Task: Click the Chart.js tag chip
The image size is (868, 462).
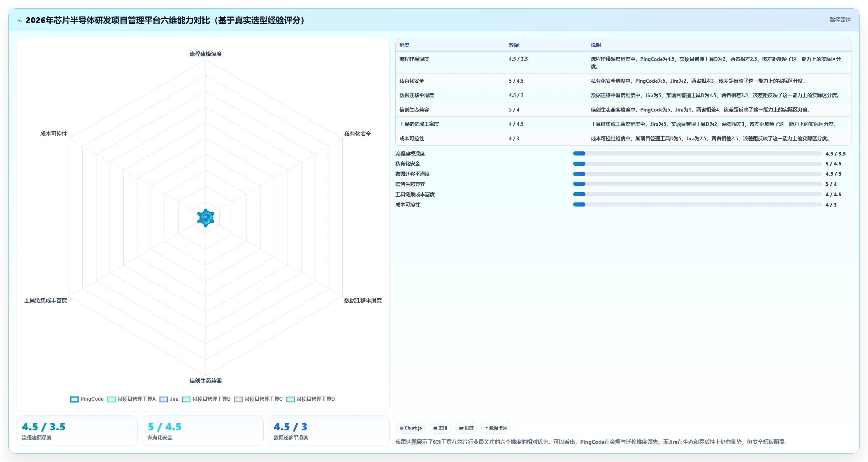Action: click(411, 428)
